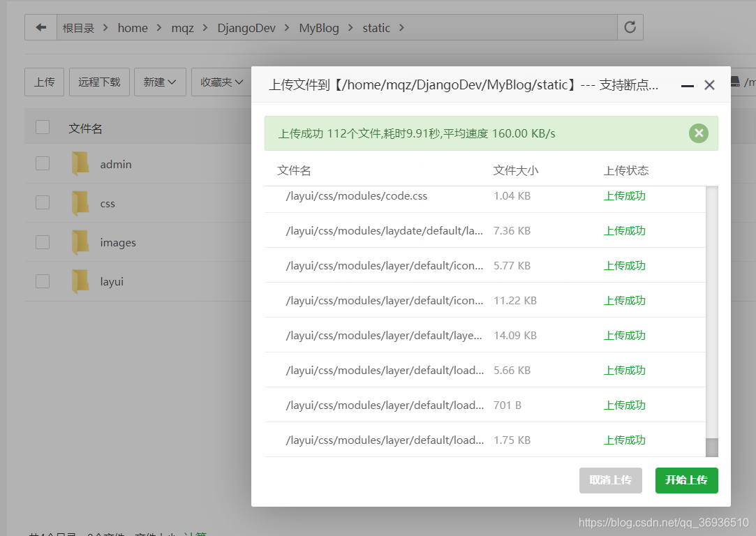Image resolution: width=756 pixels, height=536 pixels.
Task: Expand the 收藏夹 dropdown
Action: [221, 82]
